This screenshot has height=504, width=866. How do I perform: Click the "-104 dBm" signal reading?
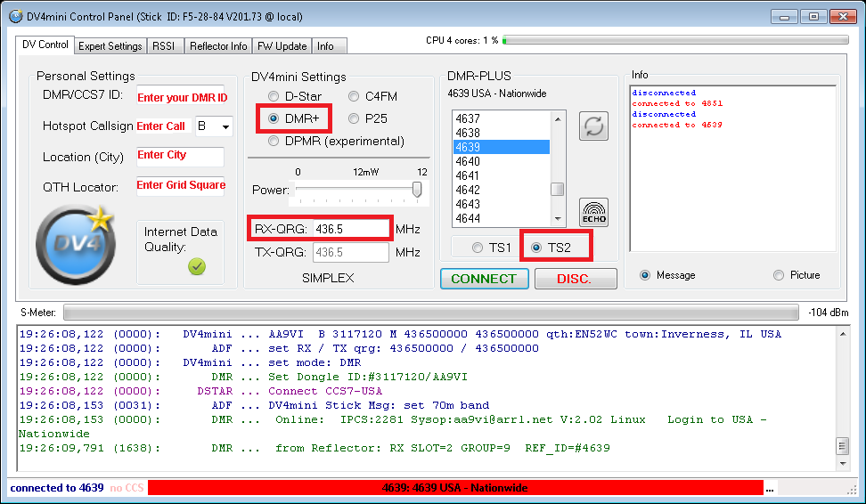(828, 313)
